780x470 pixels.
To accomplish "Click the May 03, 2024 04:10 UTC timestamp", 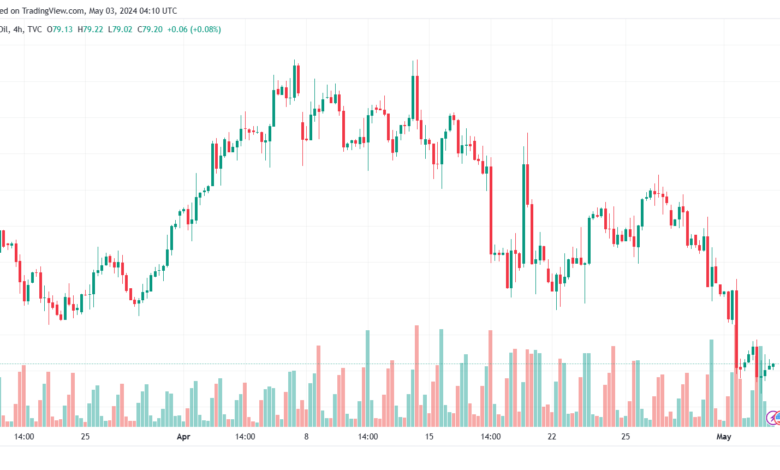I will [133, 10].
